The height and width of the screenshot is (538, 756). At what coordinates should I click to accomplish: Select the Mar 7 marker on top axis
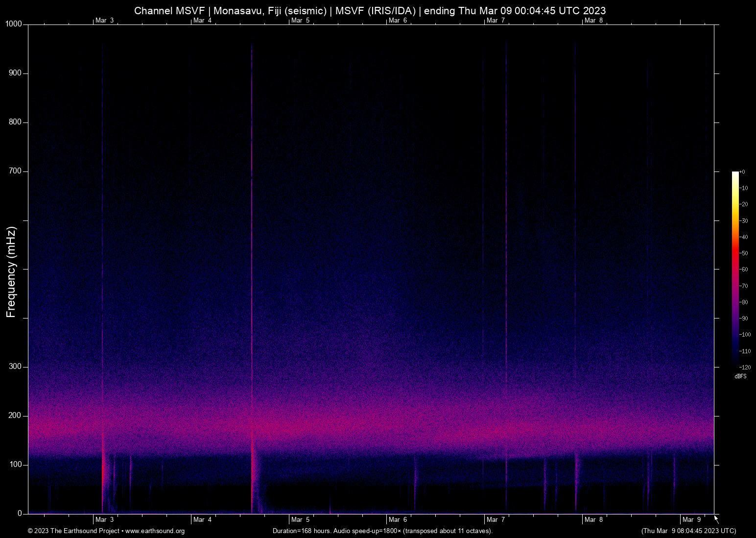click(x=496, y=20)
